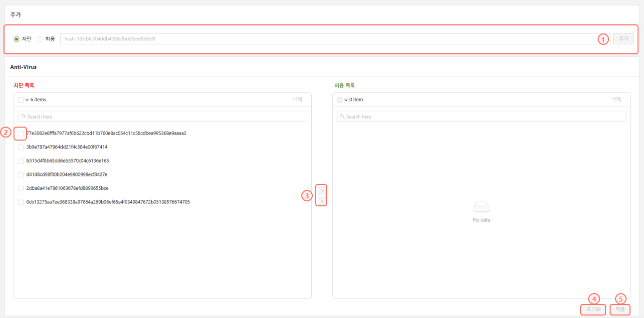644x318 pixels.
Task: Click the 적용 apply button
Action: coord(620,310)
